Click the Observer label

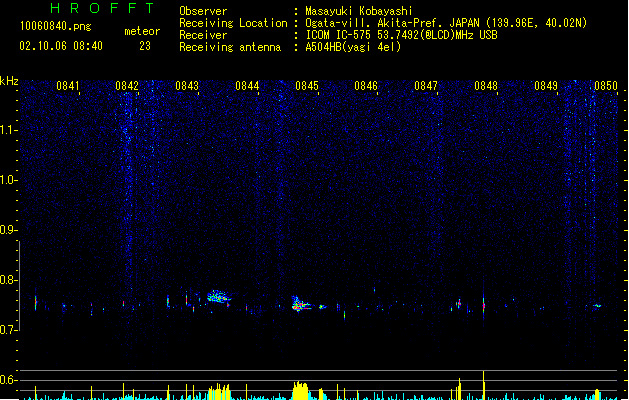[x=203, y=11]
